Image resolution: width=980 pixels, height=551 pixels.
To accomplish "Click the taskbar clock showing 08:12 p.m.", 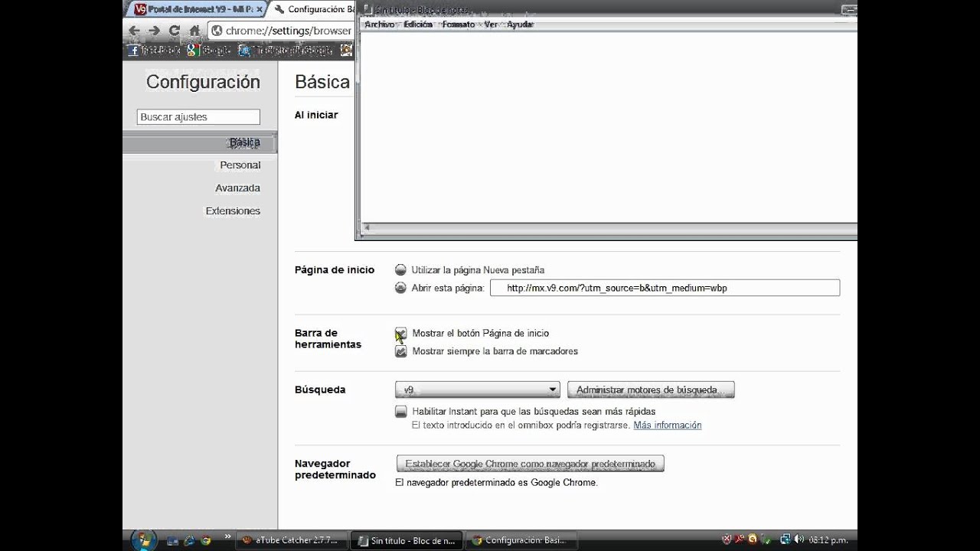I will point(828,540).
